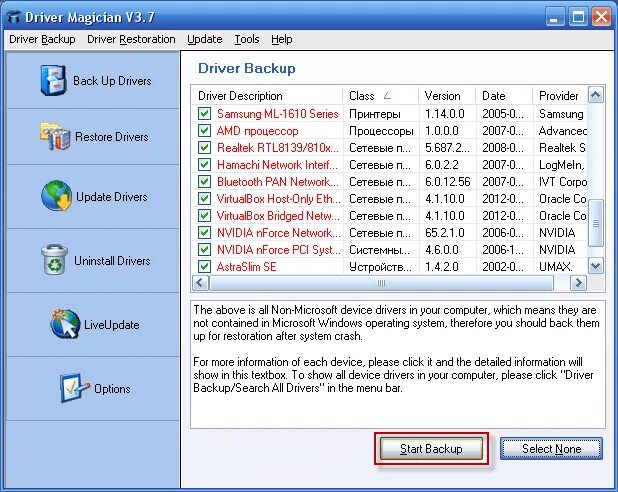Click version 1.14.0.0 cell
The height and width of the screenshot is (492, 618).
(x=445, y=114)
